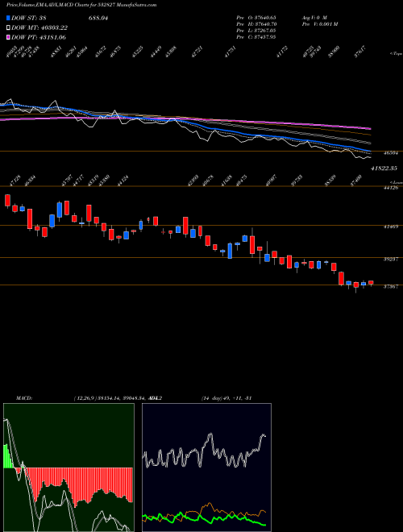Click the DOW PT: 43181.06 label

click(39, 37)
